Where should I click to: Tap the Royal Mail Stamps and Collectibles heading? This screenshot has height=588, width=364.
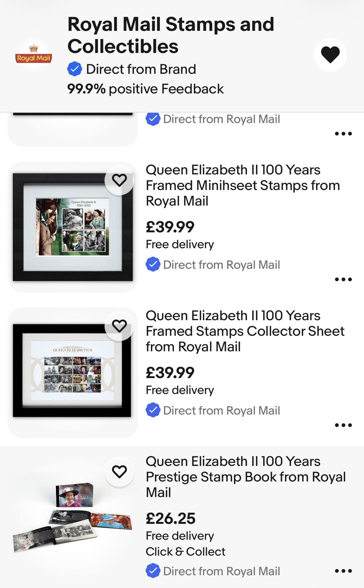[x=170, y=35]
